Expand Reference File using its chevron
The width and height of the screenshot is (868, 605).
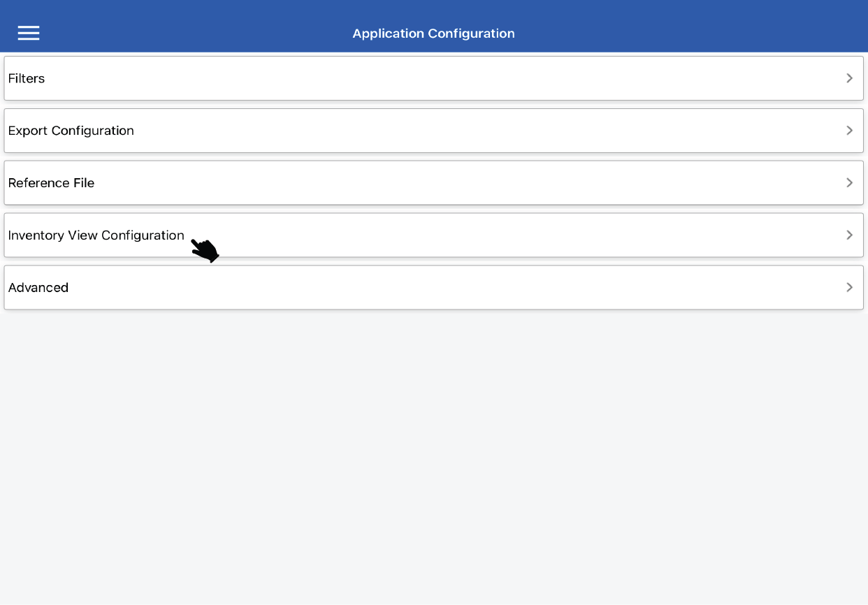(849, 183)
